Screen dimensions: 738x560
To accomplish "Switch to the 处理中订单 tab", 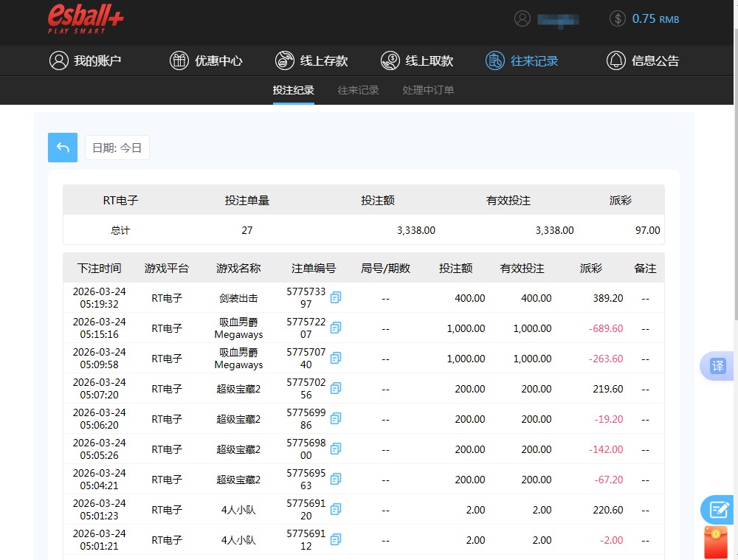I will tap(427, 90).
